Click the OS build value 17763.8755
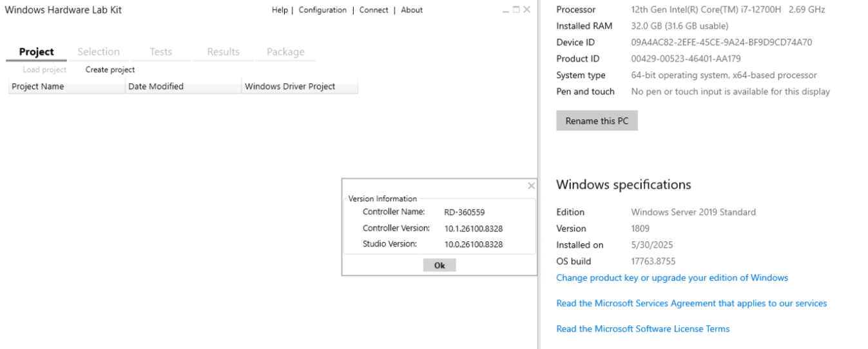 [x=653, y=261]
